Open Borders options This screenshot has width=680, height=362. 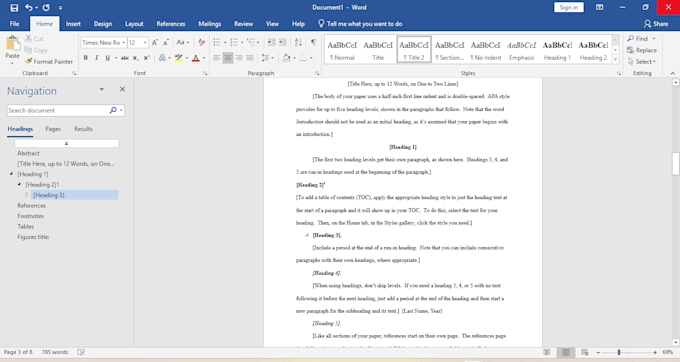[311, 58]
